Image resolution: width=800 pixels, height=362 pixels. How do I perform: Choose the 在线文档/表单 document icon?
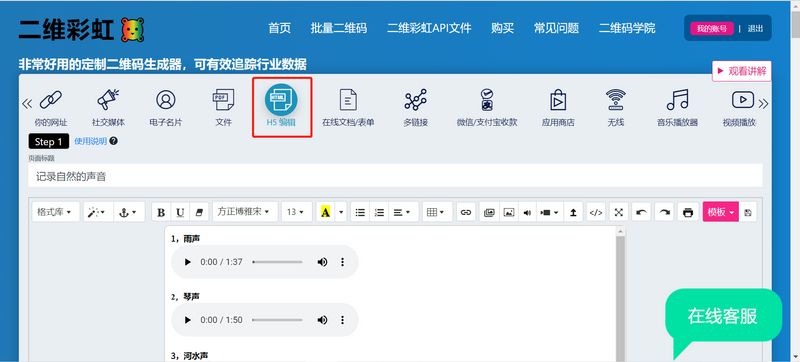point(348,100)
